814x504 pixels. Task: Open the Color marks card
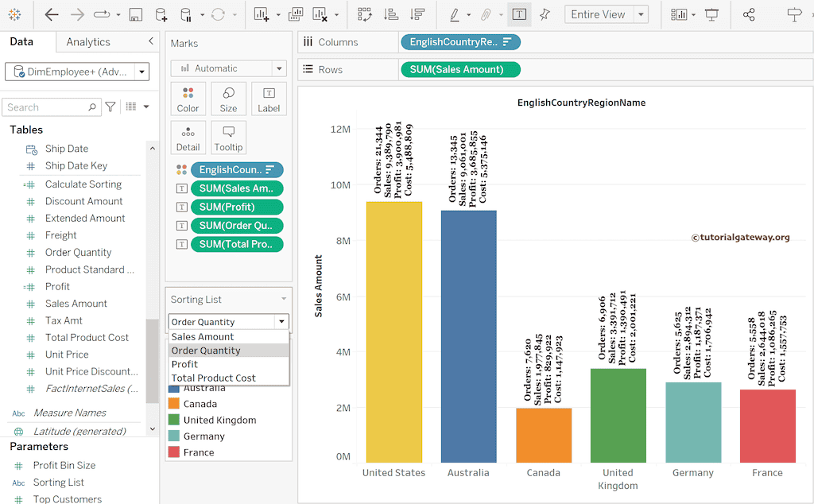coord(188,99)
